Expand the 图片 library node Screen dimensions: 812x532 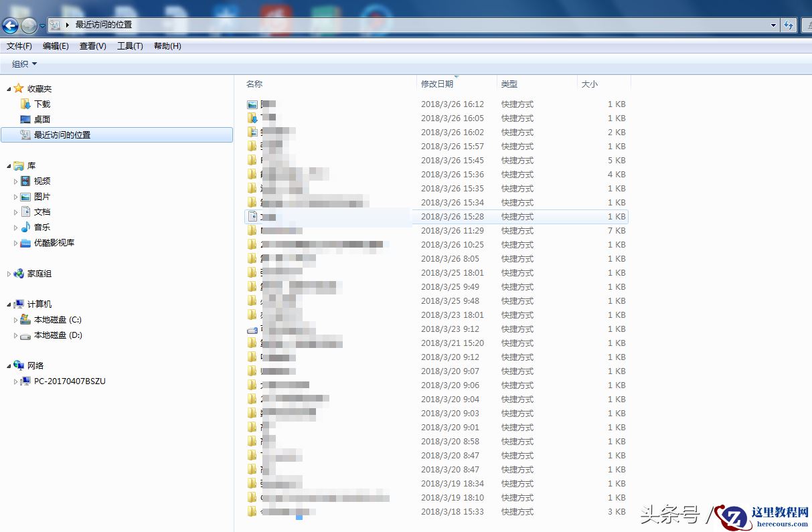[16, 197]
